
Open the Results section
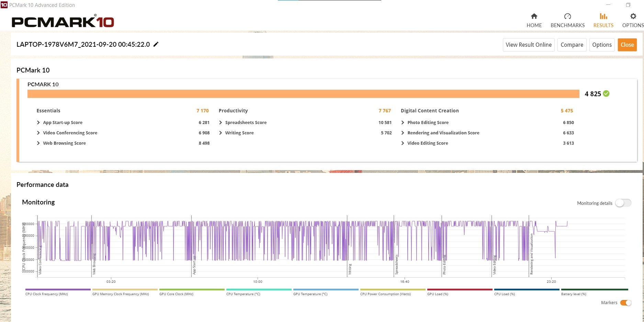(603, 21)
